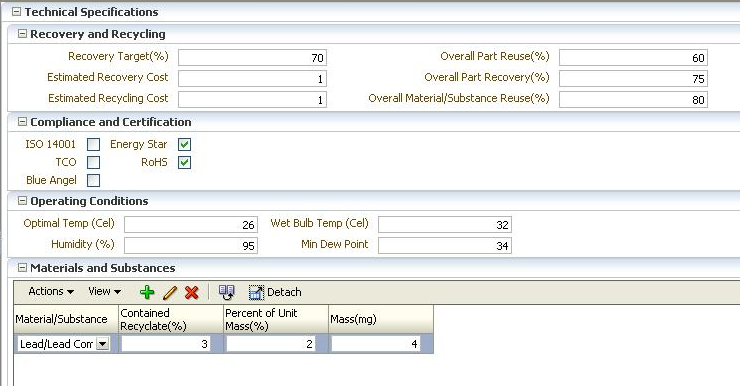Screen dimensions: 740x386
Task: Click the Recovery Target(%) field
Action: tap(252, 58)
